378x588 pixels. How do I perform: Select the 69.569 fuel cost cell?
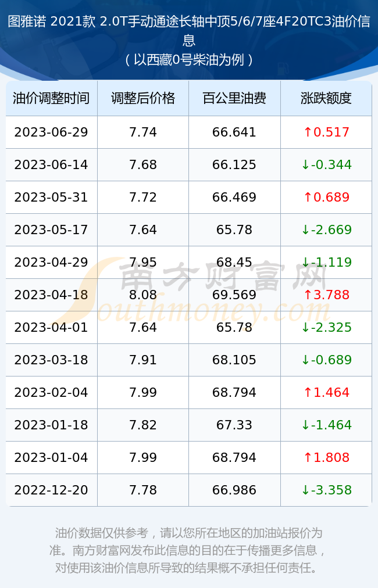[x=234, y=295]
